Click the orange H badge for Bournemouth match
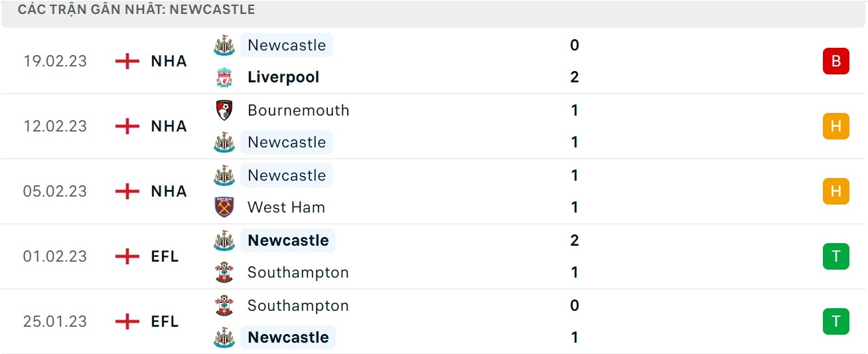868x354 pixels. click(x=835, y=126)
